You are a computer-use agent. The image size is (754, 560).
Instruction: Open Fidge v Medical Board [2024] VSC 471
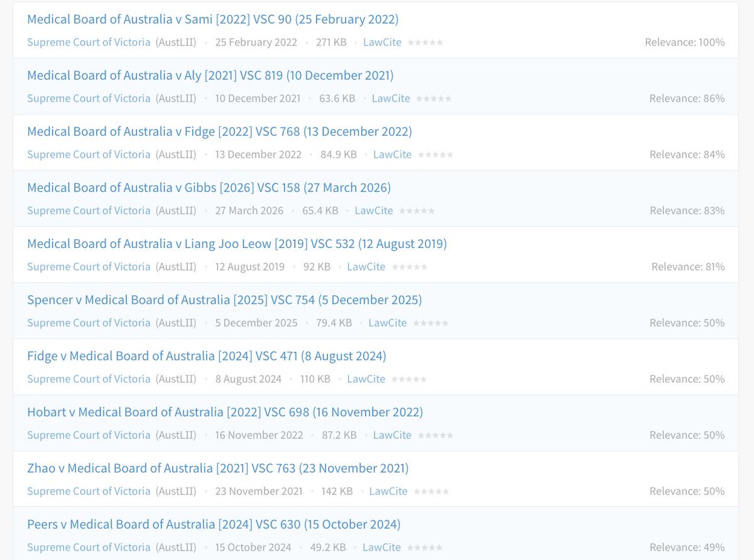click(207, 356)
